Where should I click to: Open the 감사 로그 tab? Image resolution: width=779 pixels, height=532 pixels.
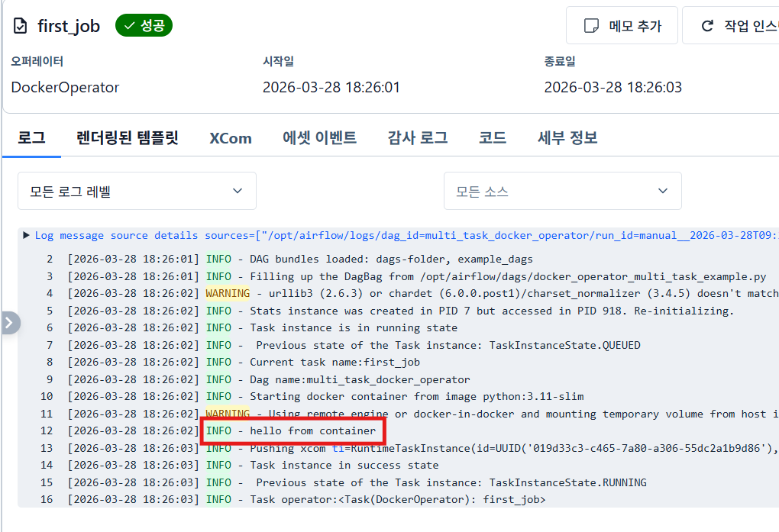[417, 138]
